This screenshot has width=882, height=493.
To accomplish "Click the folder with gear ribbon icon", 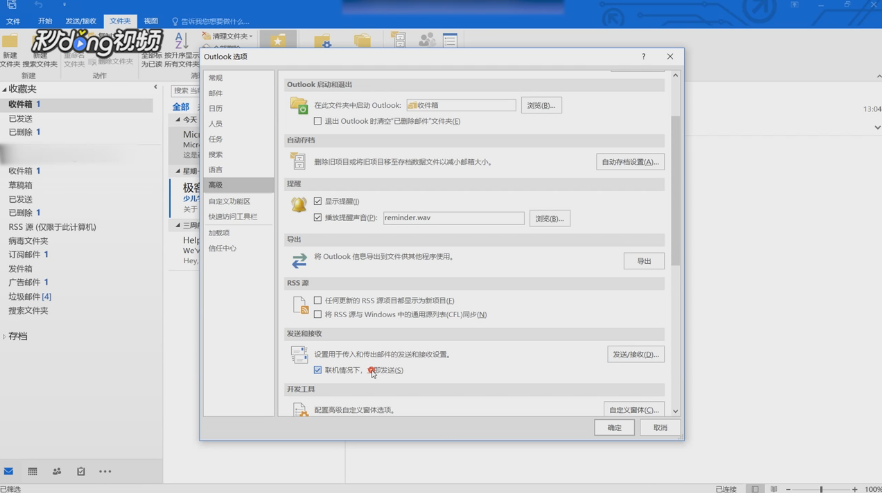I will [x=322, y=41].
